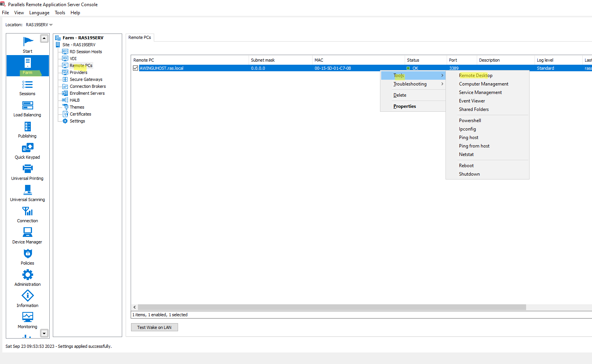Image resolution: width=592 pixels, height=364 pixels.
Task: Click the Test Wake on LAN button
Action: (x=155, y=327)
